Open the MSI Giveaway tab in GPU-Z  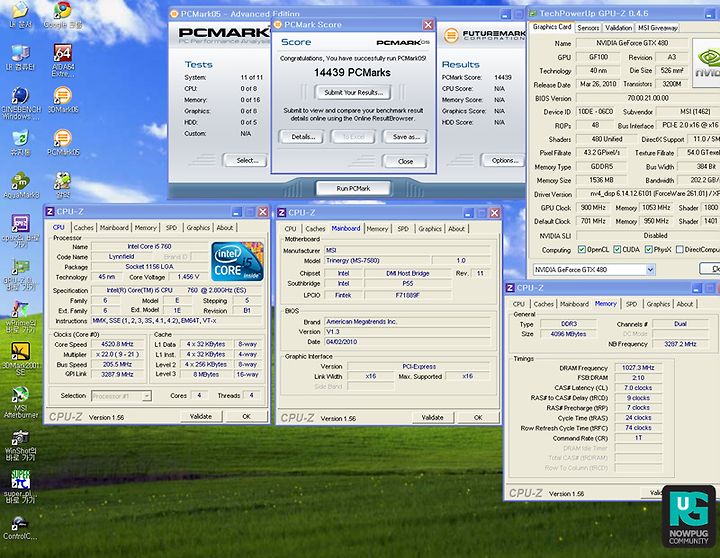tap(658, 28)
